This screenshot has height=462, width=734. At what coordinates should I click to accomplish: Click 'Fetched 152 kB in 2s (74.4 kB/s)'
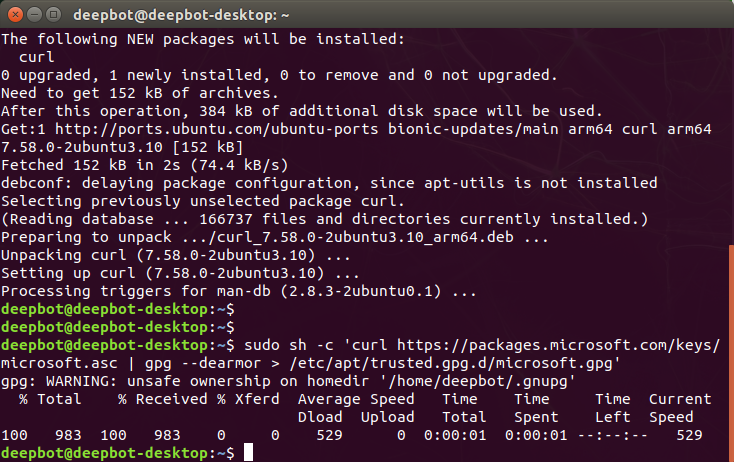tap(145, 165)
